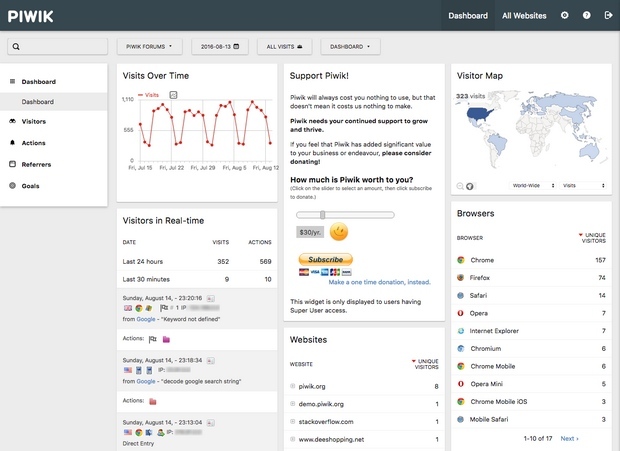Click the map zoom-out magnifier icon
Screen dimensions: 620x451
[x=460, y=186]
